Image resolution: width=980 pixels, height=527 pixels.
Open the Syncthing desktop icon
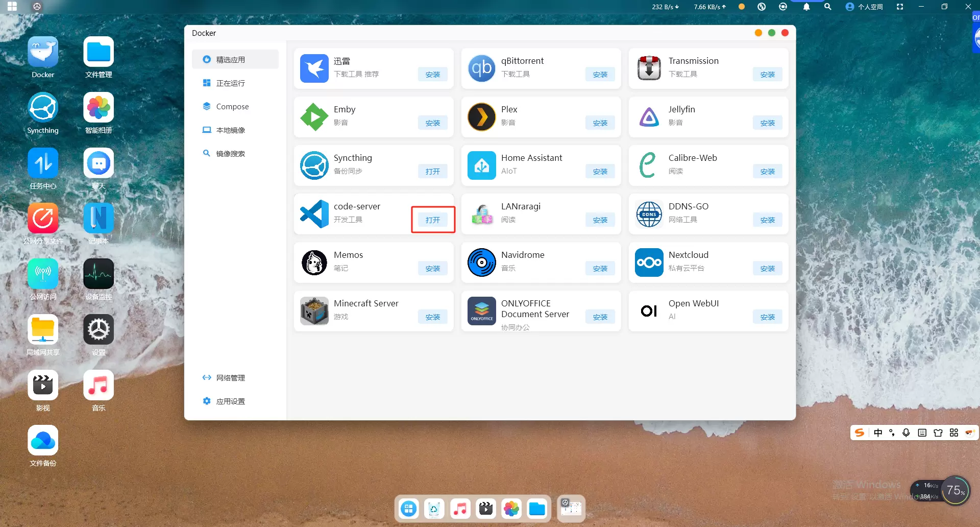43,108
